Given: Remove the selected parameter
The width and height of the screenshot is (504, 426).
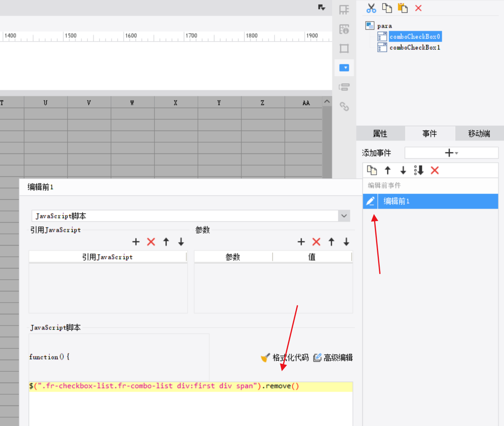Looking at the screenshot, I should click(x=316, y=242).
